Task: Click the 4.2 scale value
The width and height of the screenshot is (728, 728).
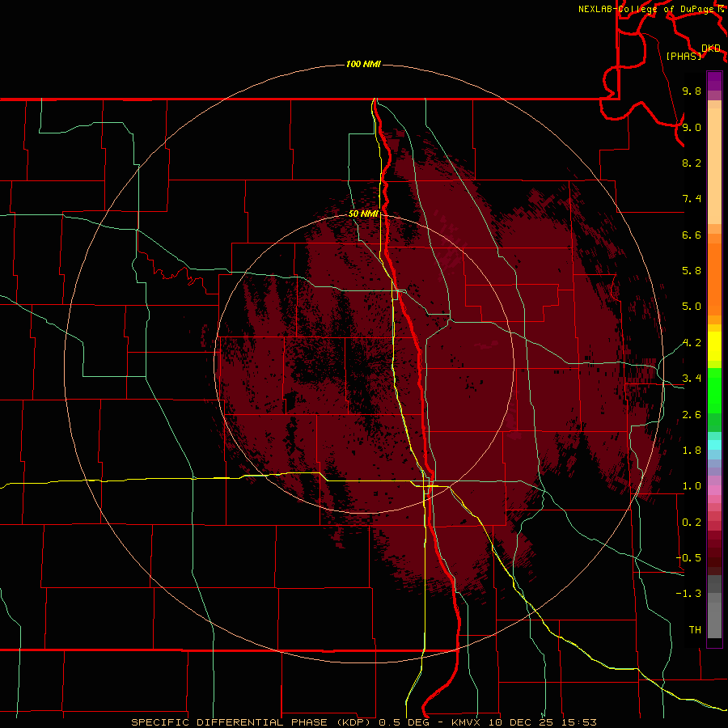Action: pyautogui.click(x=692, y=343)
